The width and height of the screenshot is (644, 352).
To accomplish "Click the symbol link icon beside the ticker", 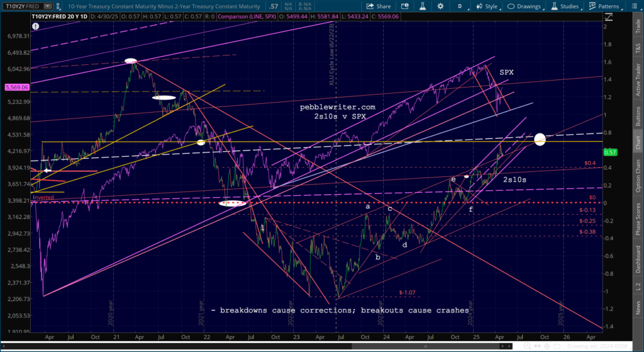I will [58, 6].
